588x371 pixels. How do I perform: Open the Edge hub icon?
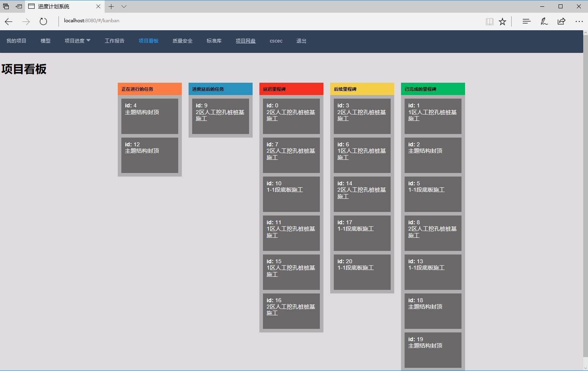(526, 21)
